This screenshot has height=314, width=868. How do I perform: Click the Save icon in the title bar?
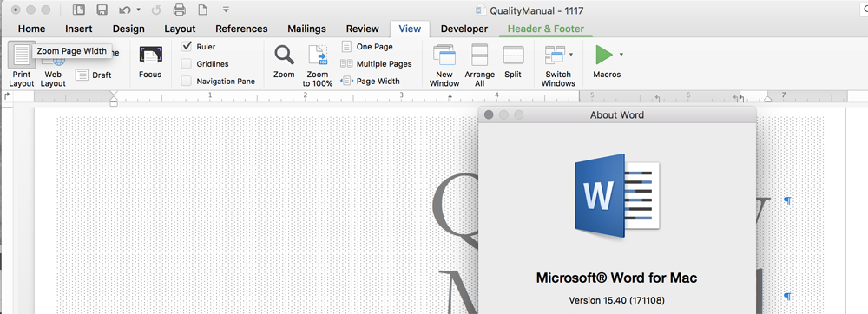[x=102, y=10]
